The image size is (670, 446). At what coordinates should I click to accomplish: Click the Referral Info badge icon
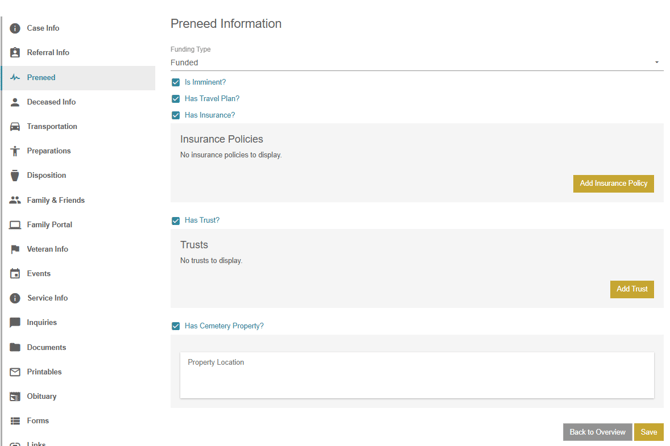[15, 53]
